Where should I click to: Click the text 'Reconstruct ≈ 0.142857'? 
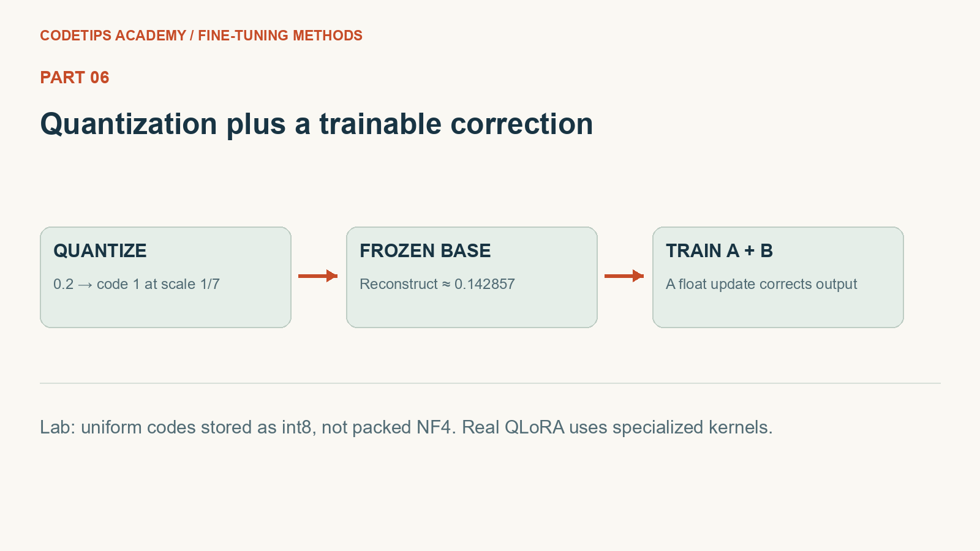point(437,284)
